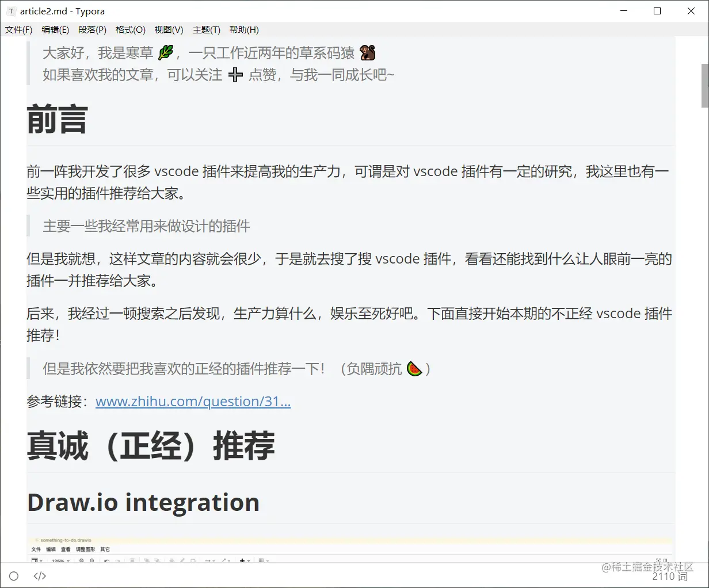Click paragraph starting 但是我就想

(x=349, y=270)
